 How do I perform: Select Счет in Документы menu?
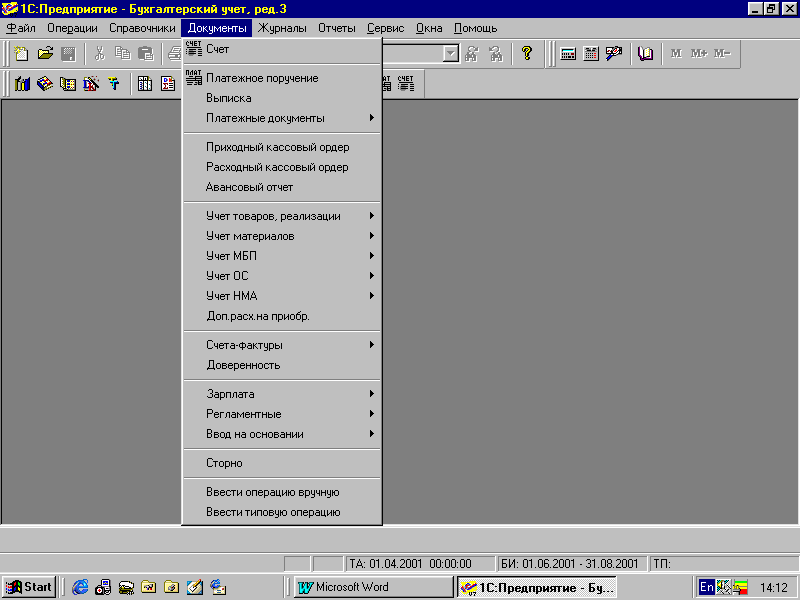pos(282,49)
